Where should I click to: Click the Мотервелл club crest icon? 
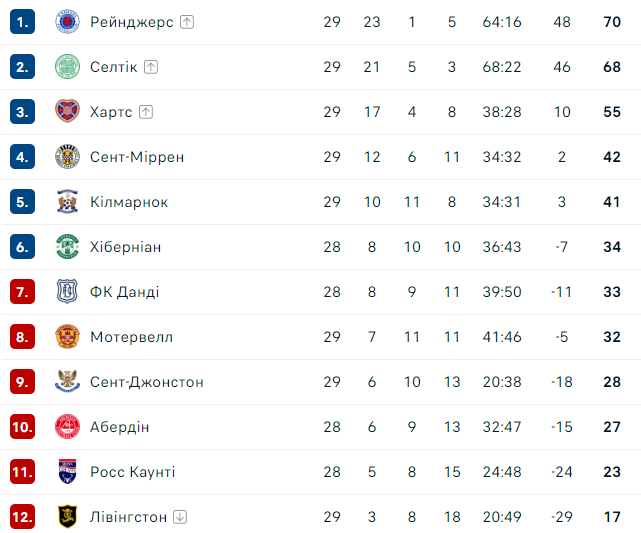[x=66, y=337]
